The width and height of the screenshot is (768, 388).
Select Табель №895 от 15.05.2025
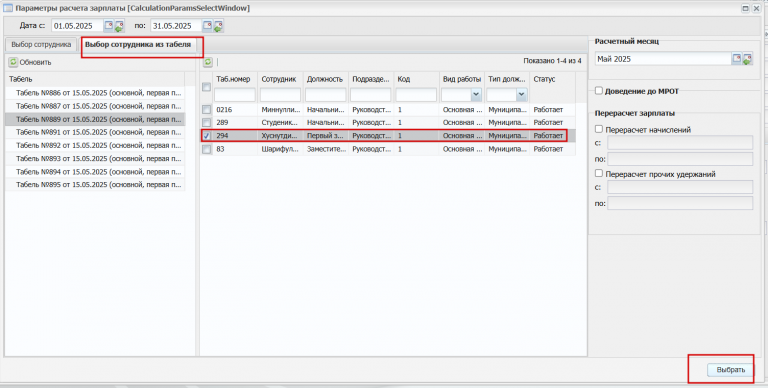pos(95,185)
